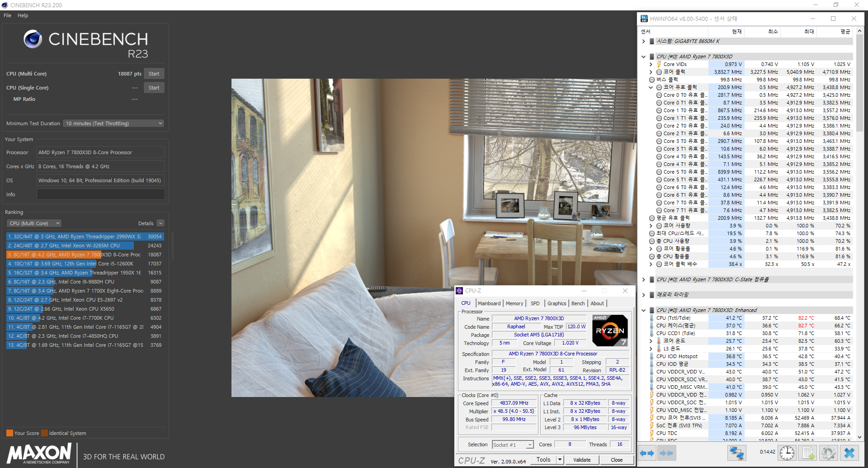Click voltage icon of CPU VDDCR_SOC 전압 row
Screen dimensions: 868x468
click(652, 402)
